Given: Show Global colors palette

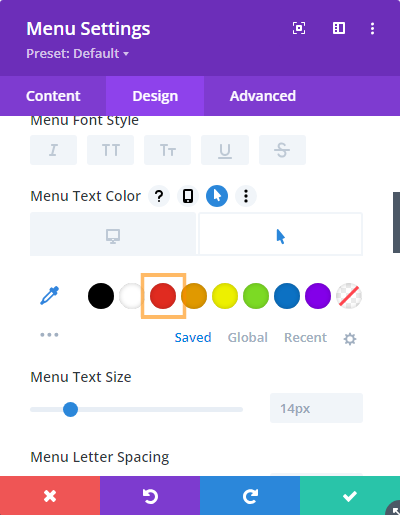Looking at the screenshot, I should click(248, 337).
